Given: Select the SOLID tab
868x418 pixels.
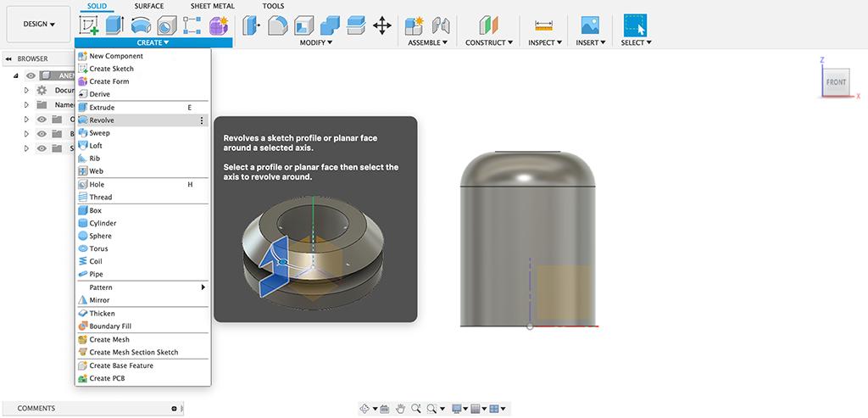Looking at the screenshot, I should pos(97,6).
